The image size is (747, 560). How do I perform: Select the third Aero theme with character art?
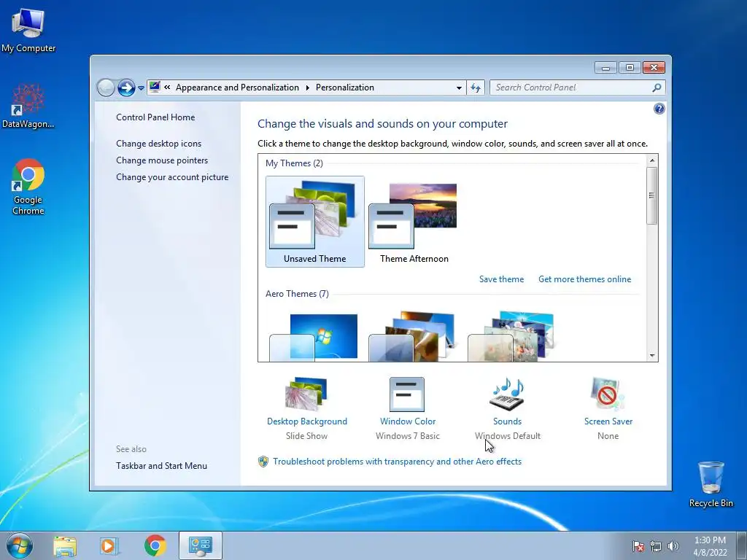[x=511, y=337]
